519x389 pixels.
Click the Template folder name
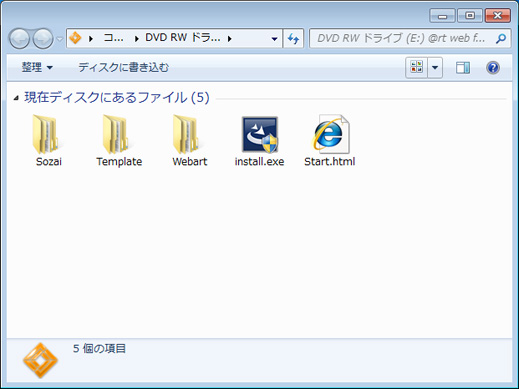119,162
